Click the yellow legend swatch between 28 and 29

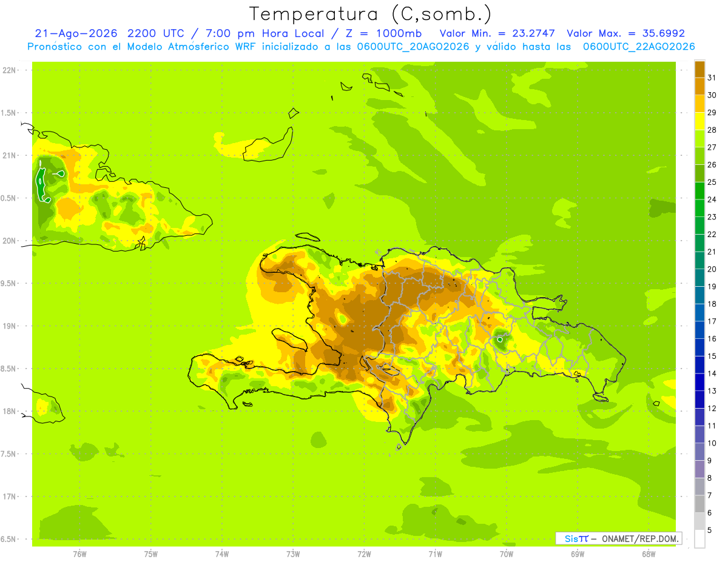point(699,121)
